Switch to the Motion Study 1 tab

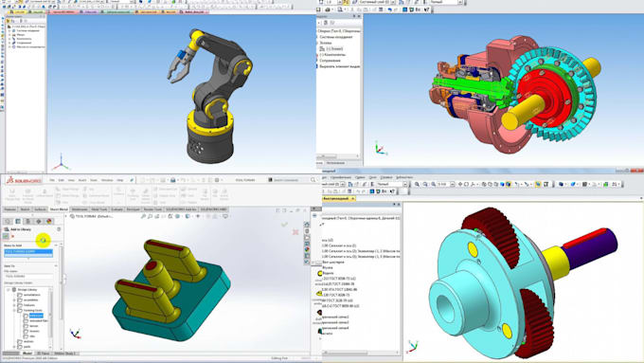tap(65, 354)
